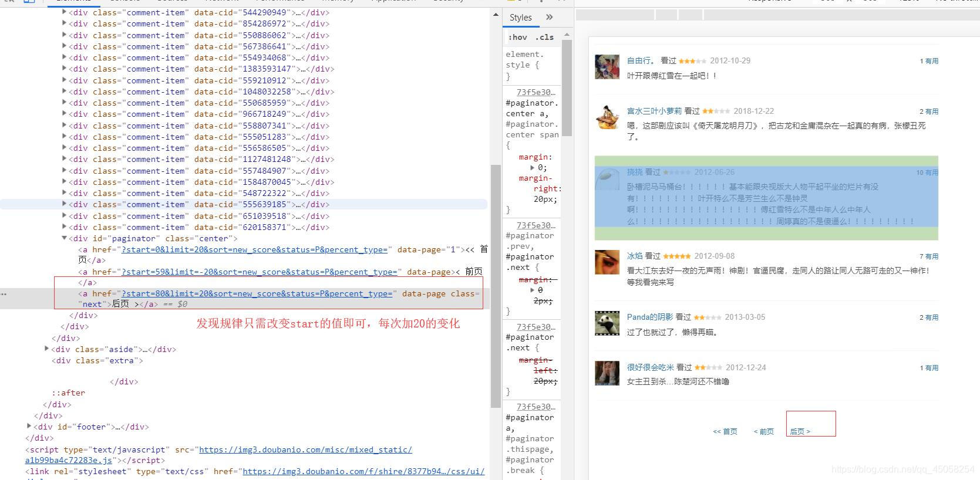Open the 自由行。 username link
Image resolution: width=980 pixels, height=480 pixels.
click(641, 60)
